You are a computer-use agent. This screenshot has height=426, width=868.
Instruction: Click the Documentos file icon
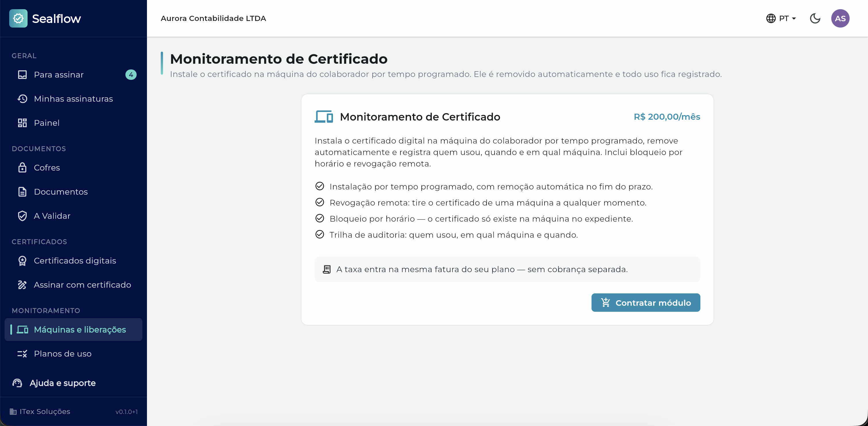(x=22, y=192)
